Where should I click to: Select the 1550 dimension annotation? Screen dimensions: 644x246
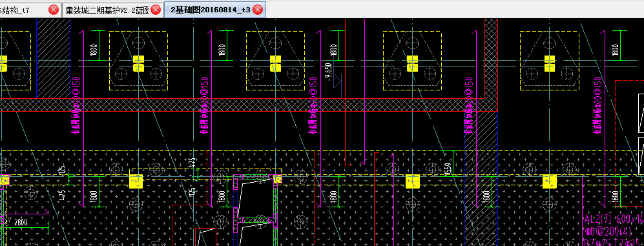pos(448,169)
